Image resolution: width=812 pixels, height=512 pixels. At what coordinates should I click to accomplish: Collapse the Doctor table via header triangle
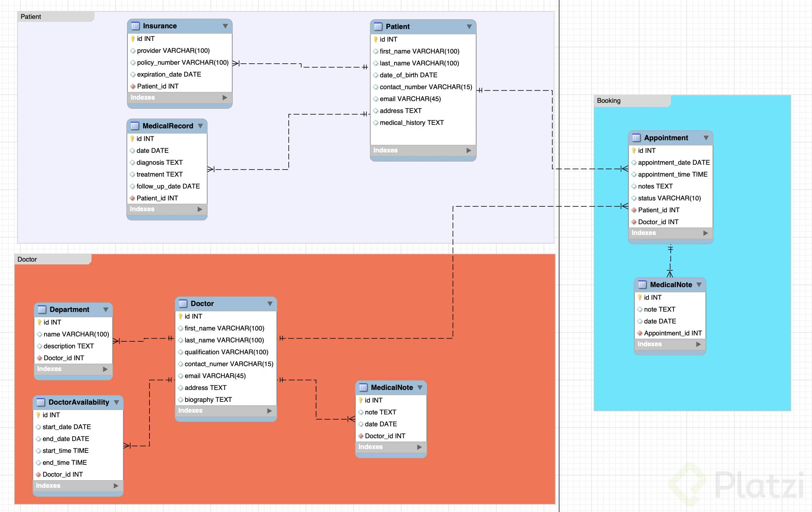(x=270, y=304)
